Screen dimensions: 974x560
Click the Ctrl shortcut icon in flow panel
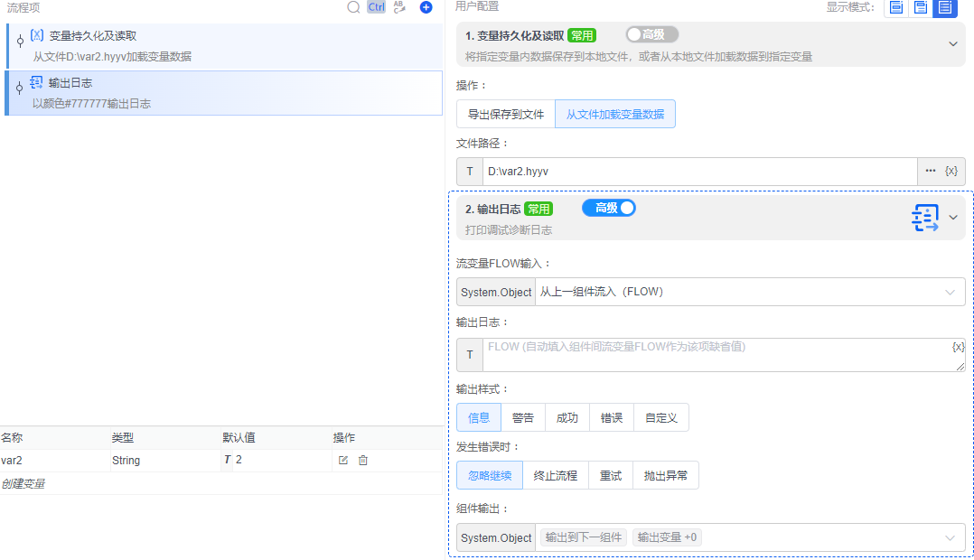pyautogui.click(x=377, y=7)
